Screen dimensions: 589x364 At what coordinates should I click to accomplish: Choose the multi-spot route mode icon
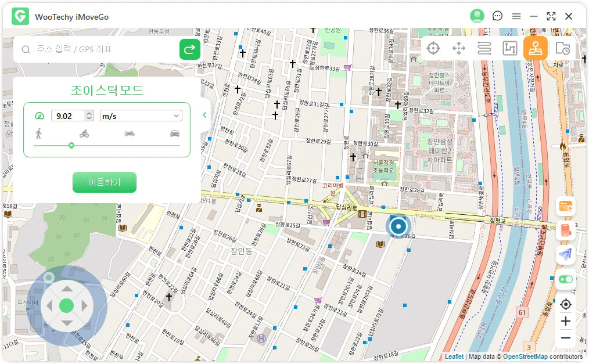[509, 49]
